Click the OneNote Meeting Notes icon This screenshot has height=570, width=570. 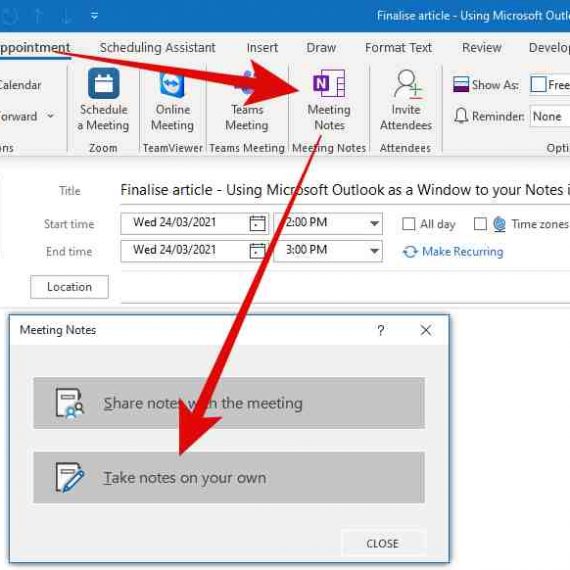tap(329, 83)
